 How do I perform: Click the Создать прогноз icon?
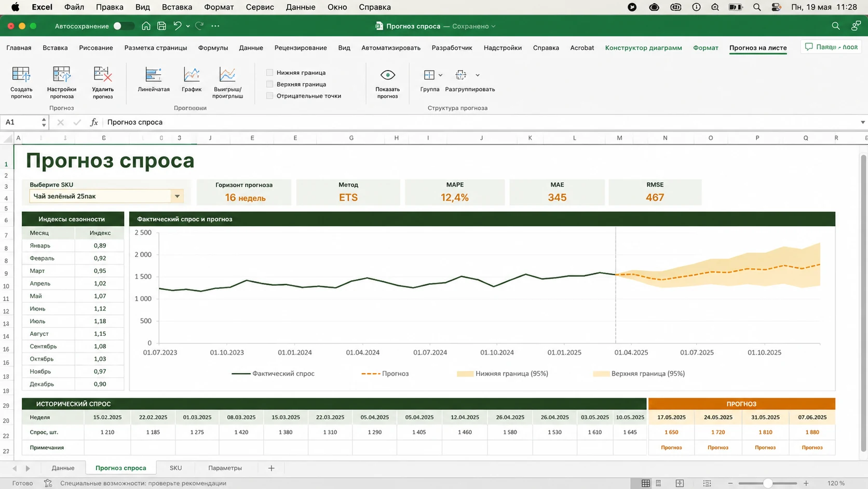(x=21, y=74)
